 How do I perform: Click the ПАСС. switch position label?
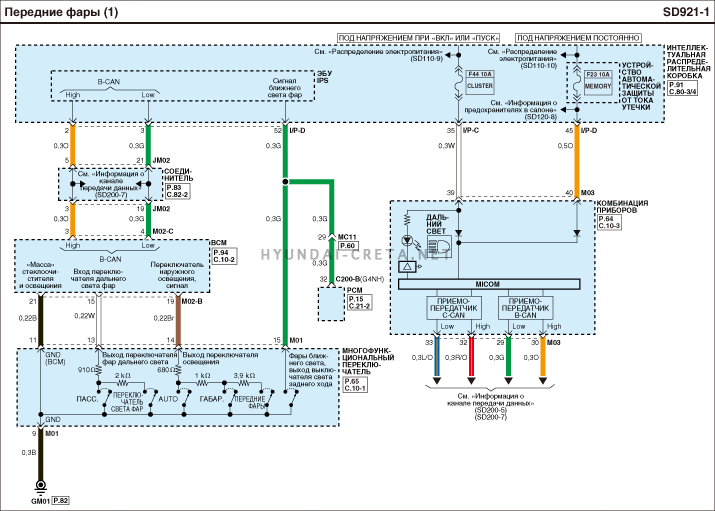click(87, 399)
